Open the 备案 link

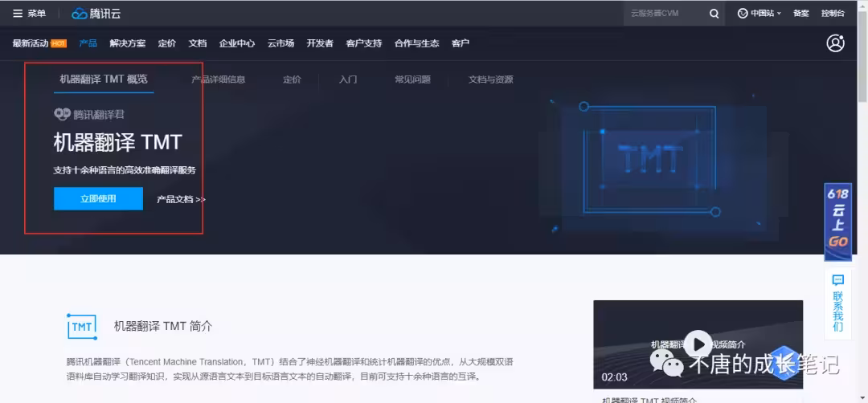tap(801, 14)
